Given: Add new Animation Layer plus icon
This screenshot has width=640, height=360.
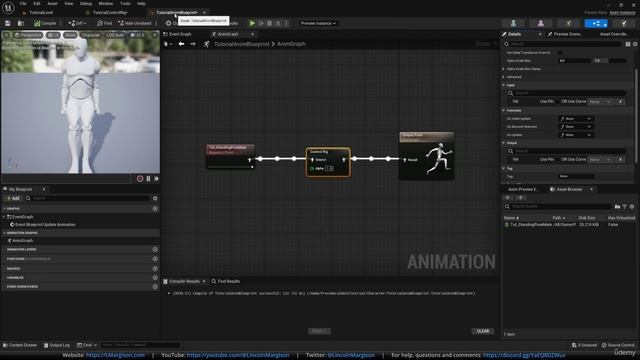Looking at the screenshot, I should pos(155,249).
